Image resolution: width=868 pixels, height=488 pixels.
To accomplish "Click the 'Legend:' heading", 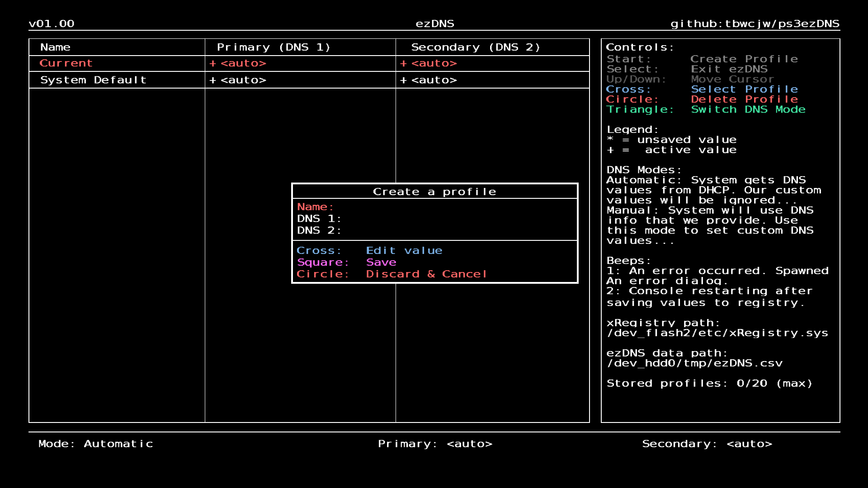I will point(633,130).
